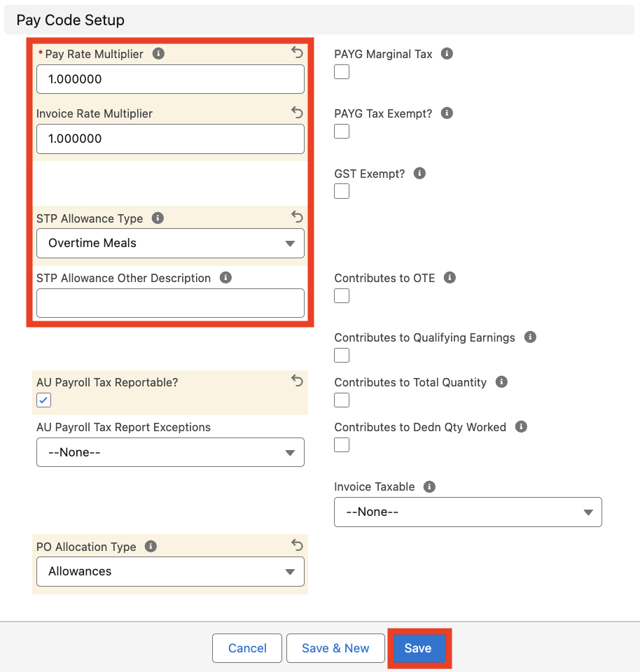Undo changes to PO Allocation Type

tap(297, 545)
